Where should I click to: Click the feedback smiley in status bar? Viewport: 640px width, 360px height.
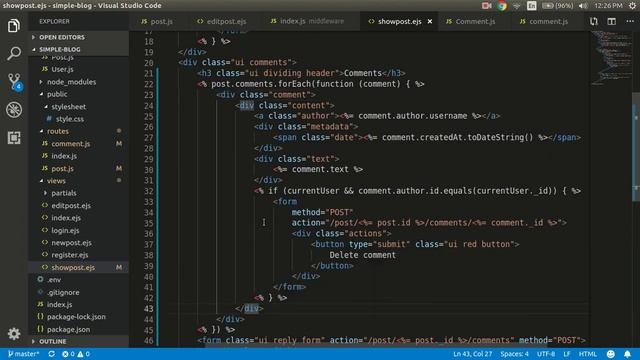click(611, 354)
